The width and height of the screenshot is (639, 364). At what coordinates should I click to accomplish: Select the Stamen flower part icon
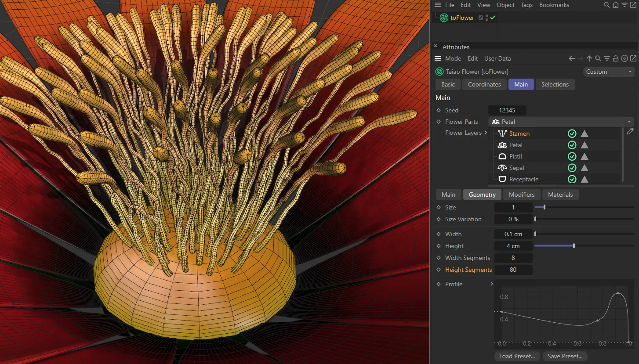click(x=502, y=133)
